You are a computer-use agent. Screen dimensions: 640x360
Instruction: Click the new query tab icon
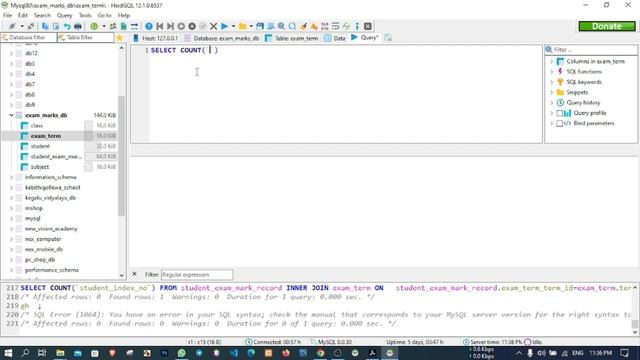point(388,38)
